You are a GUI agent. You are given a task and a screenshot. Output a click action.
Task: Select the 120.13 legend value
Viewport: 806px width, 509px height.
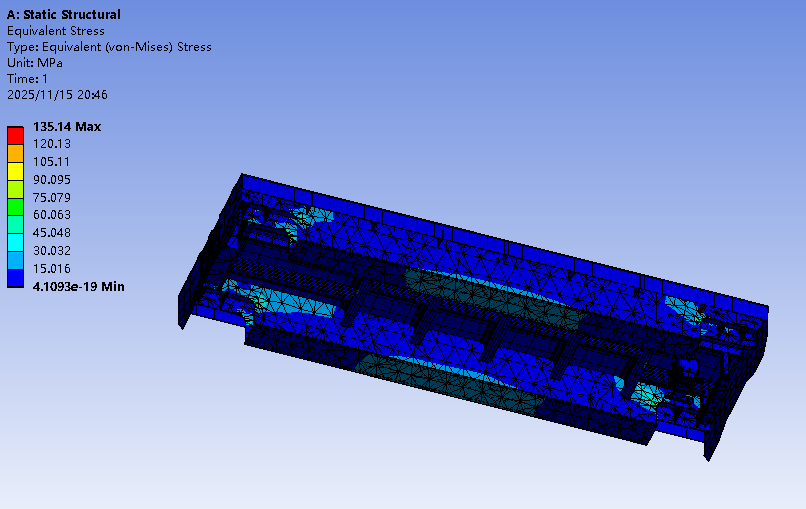point(52,144)
